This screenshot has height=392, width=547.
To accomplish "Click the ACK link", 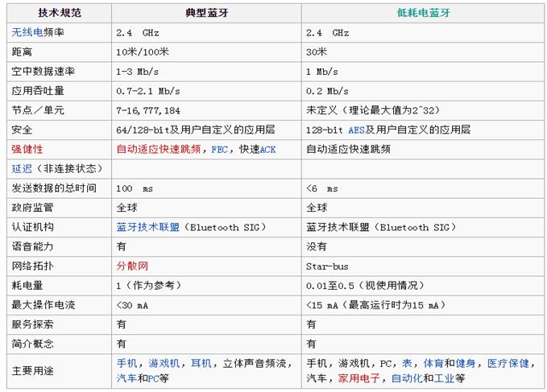I will (268, 150).
